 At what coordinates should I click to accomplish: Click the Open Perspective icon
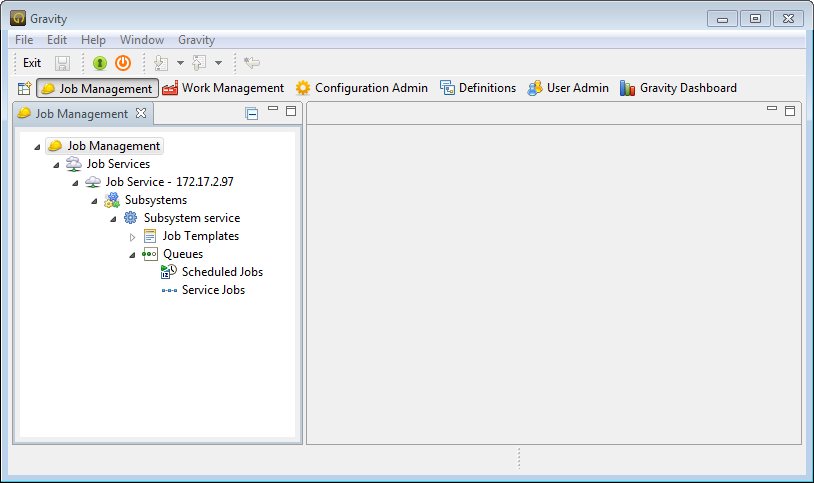(24, 88)
